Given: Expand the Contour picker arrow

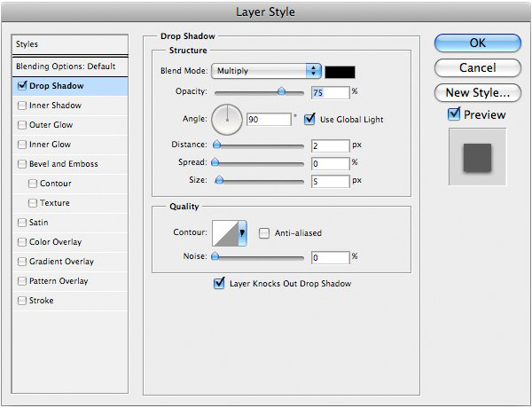Looking at the screenshot, I should [242, 234].
